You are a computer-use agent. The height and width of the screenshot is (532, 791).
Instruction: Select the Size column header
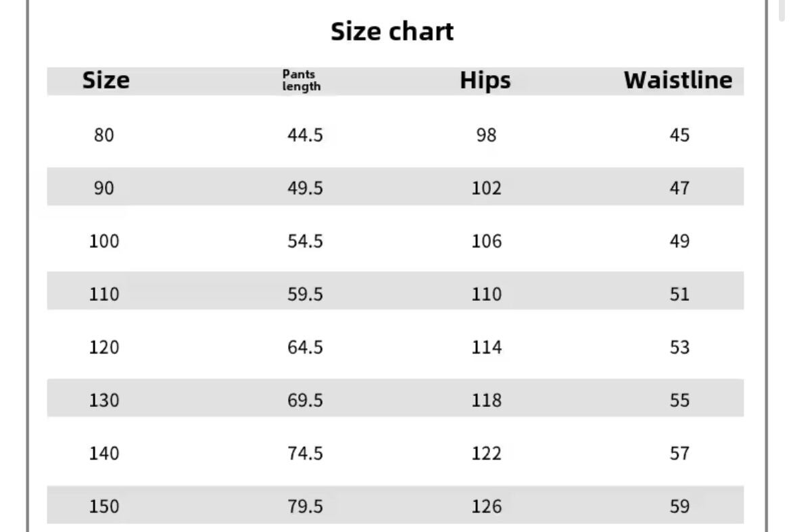[105, 80]
